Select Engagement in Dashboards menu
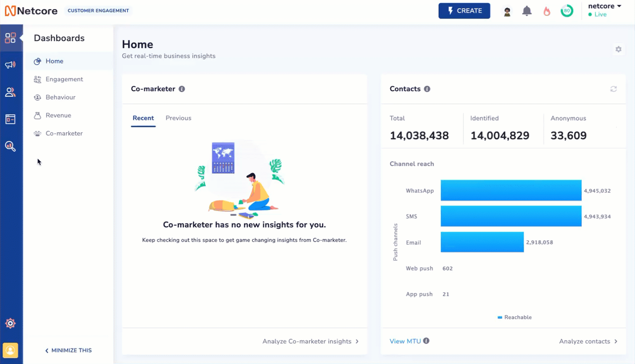 pos(64,79)
